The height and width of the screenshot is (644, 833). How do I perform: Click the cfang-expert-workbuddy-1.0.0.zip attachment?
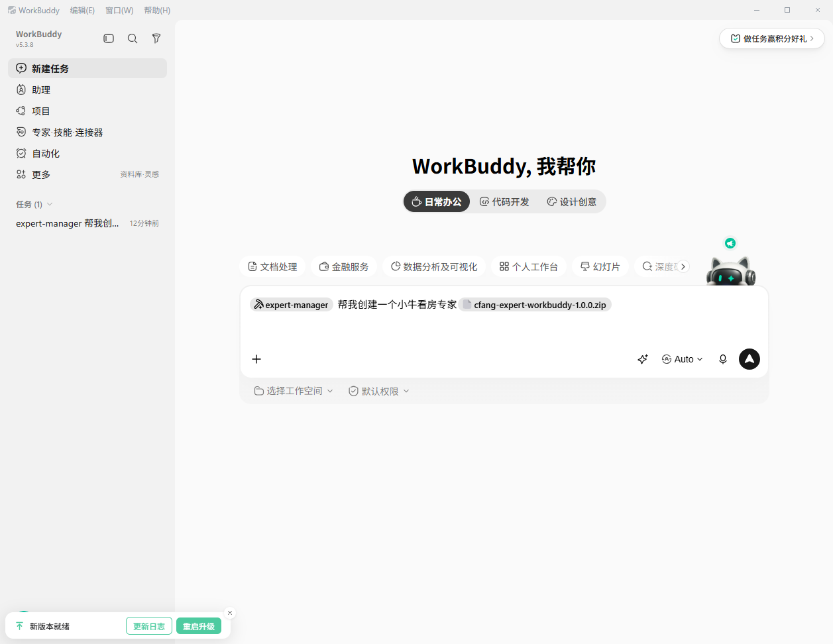pos(535,305)
